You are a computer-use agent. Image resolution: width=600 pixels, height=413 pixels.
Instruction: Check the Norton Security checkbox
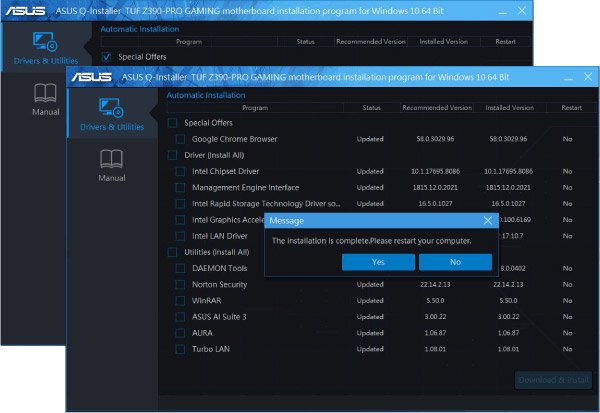(180, 284)
